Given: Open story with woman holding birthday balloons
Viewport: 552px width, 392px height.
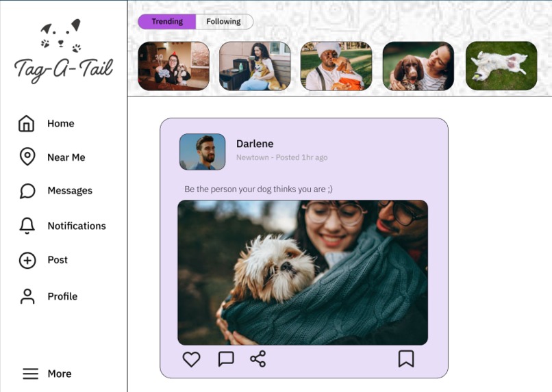Looking at the screenshot, I should (x=173, y=66).
